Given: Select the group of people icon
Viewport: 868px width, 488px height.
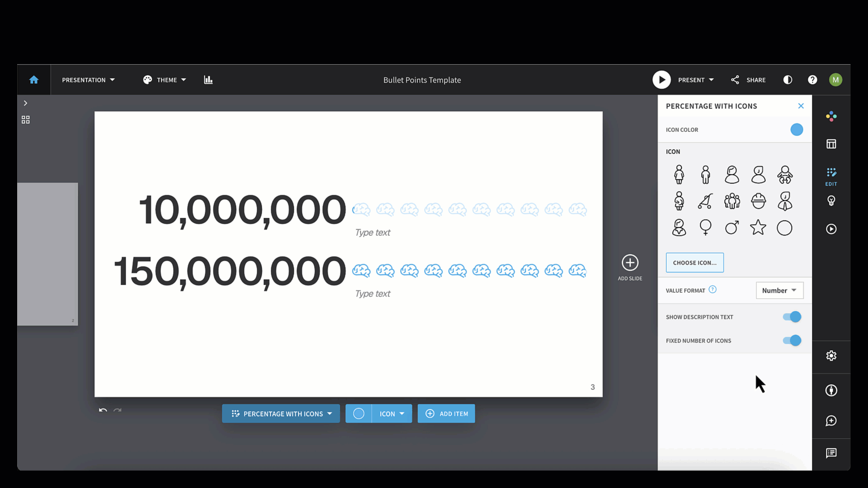Looking at the screenshot, I should coord(732,201).
